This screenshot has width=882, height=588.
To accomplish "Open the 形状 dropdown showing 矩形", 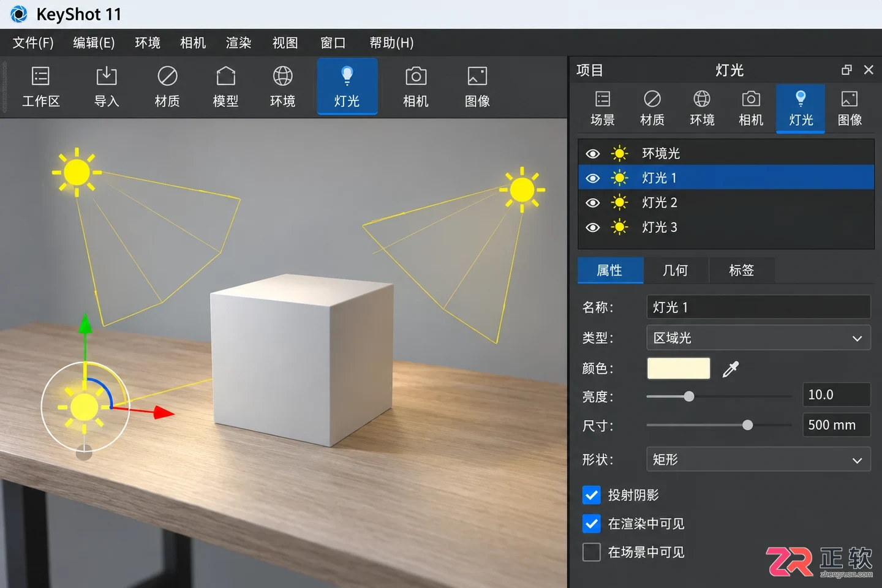I will 758,459.
